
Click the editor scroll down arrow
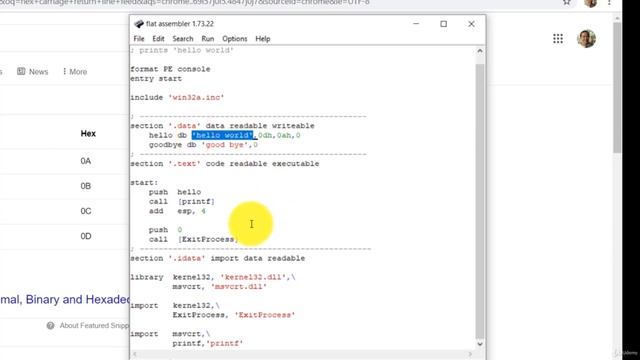[480, 344]
